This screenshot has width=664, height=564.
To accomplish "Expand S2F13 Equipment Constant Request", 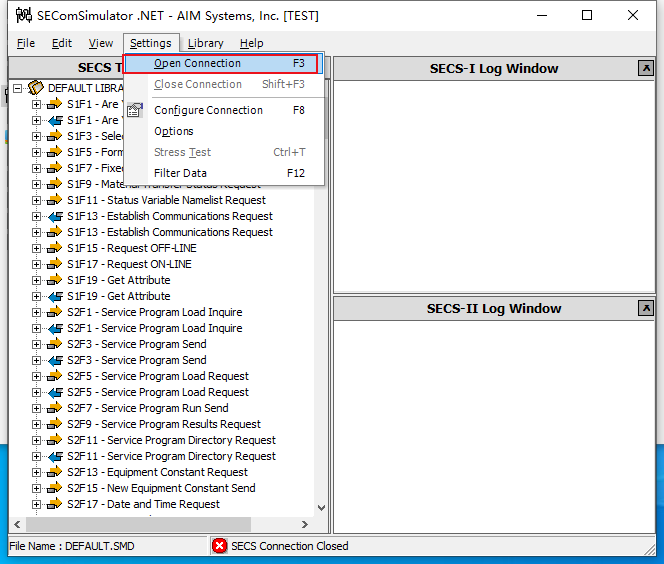I will (36, 472).
